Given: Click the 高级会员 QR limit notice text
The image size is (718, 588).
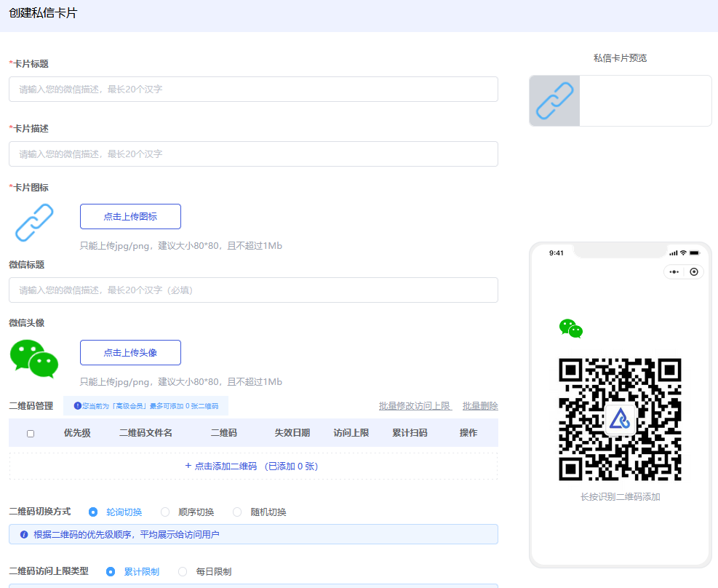Looking at the screenshot, I should tap(150, 406).
